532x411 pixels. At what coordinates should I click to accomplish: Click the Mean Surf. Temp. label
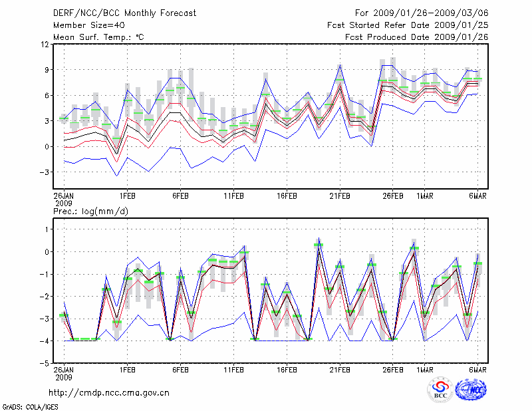tap(98, 37)
